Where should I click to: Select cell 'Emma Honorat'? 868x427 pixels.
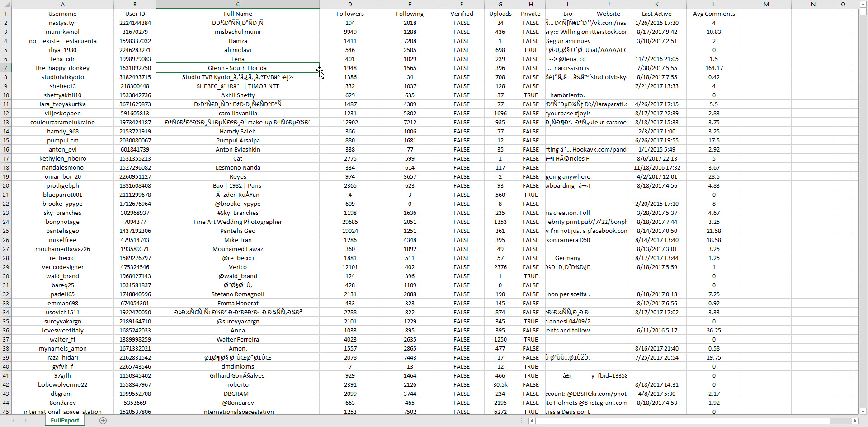coord(238,303)
